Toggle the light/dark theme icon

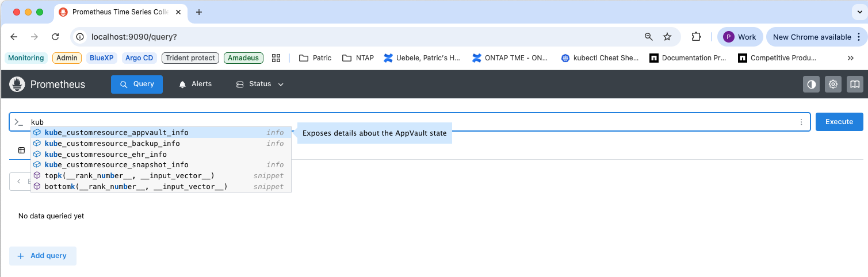tap(812, 84)
